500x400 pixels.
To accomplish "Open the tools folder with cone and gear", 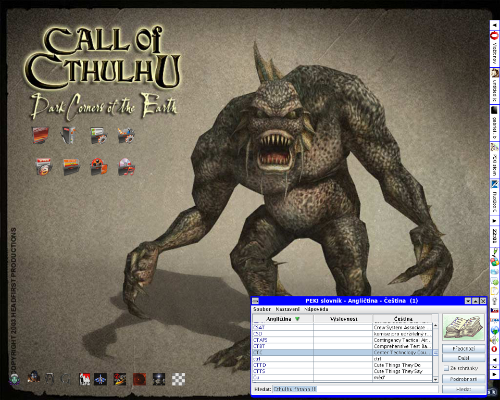I will point(126,136).
